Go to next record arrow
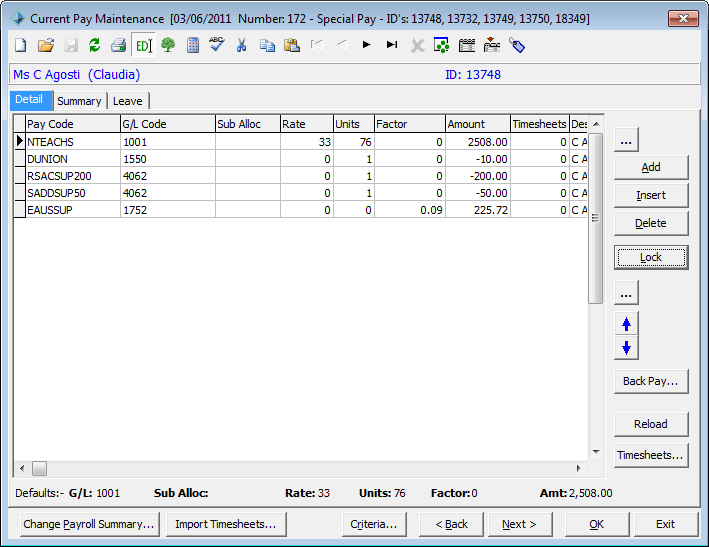709x547 pixels. pos(367,45)
